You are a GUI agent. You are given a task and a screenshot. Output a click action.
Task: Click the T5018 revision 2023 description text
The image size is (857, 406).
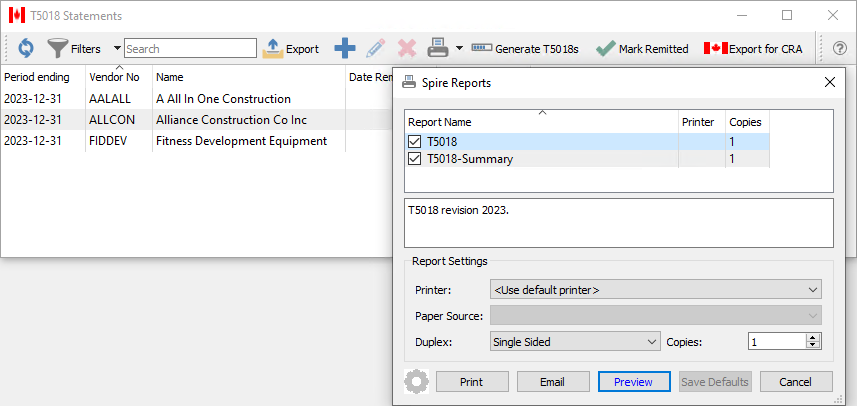tap(458, 210)
